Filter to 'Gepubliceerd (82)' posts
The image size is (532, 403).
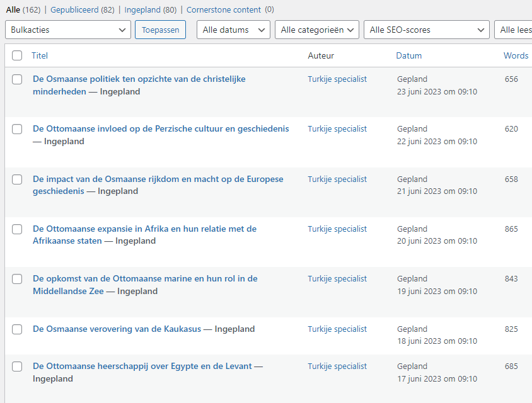[x=83, y=10]
